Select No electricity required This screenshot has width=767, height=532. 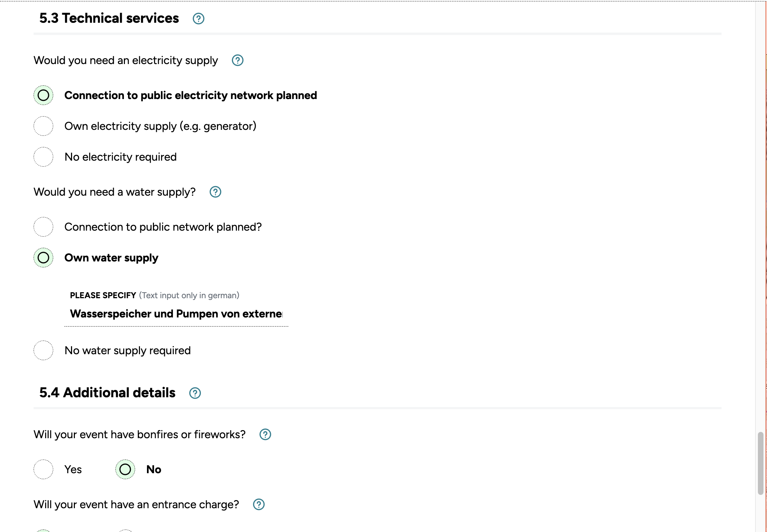pyautogui.click(x=43, y=157)
